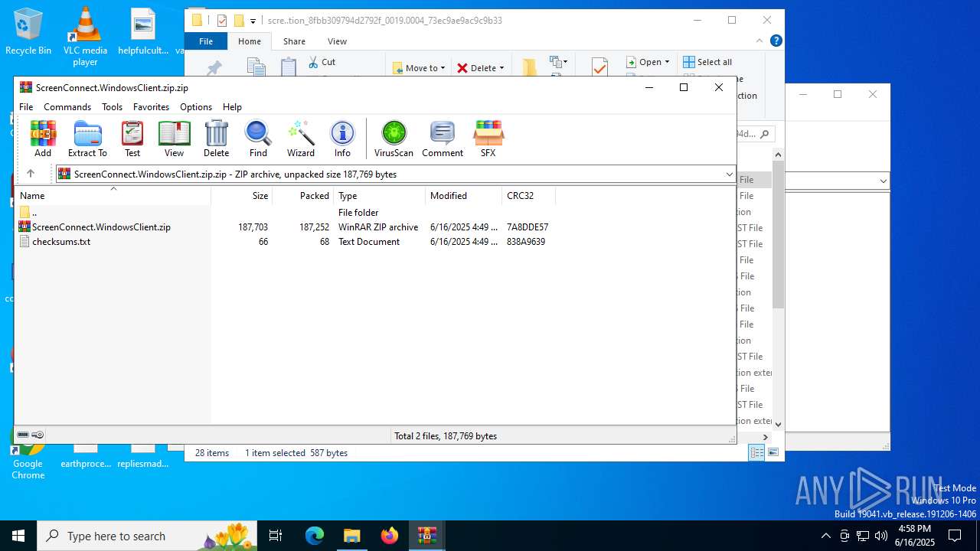This screenshot has height=551, width=980.
Task: Open Microsoft Edge from taskbar
Action: (315, 536)
